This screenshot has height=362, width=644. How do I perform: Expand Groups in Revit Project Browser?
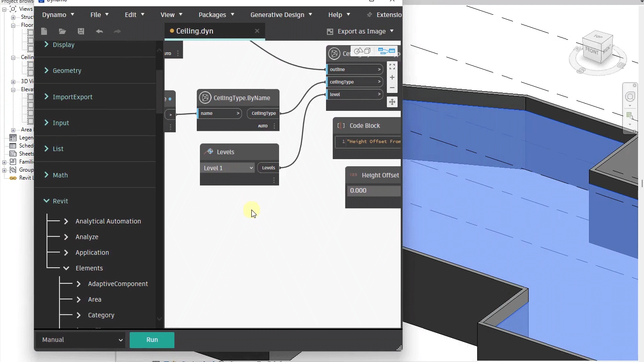tap(4, 170)
